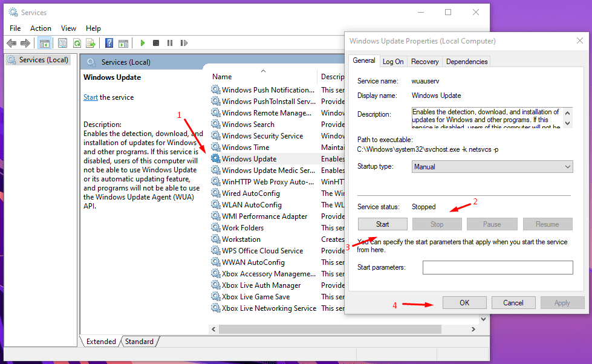Image resolution: width=592 pixels, height=364 pixels.
Task: Click the Cancel button
Action: pos(513,303)
